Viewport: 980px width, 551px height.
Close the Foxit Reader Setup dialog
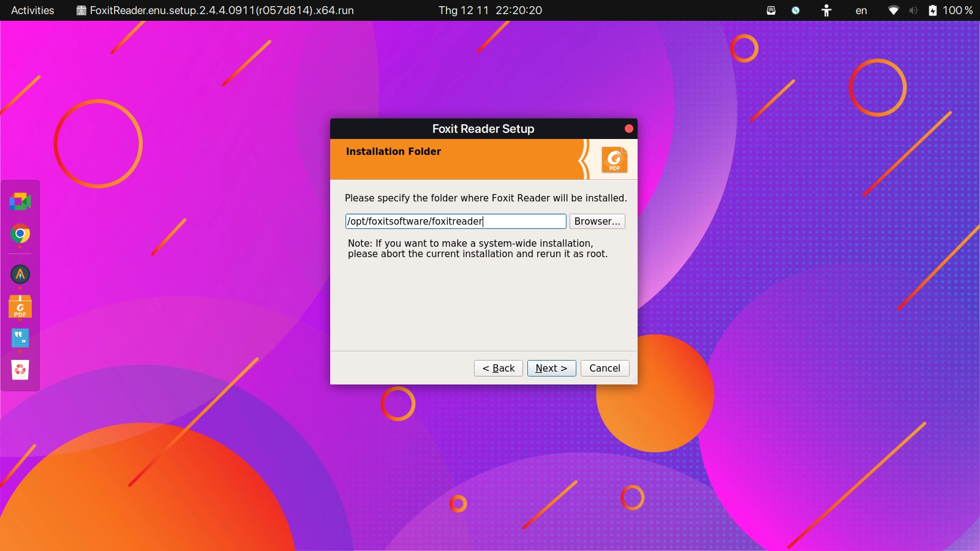(628, 129)
